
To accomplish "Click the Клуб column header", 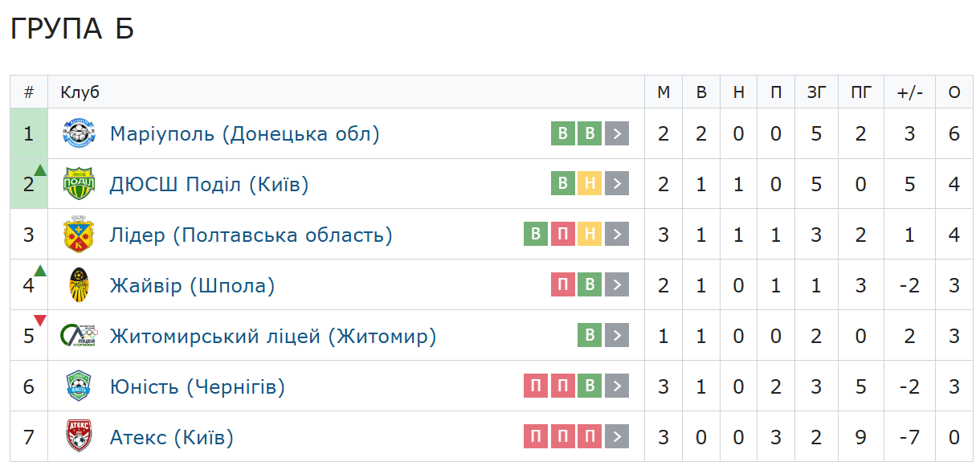I will tap(80, 92).
